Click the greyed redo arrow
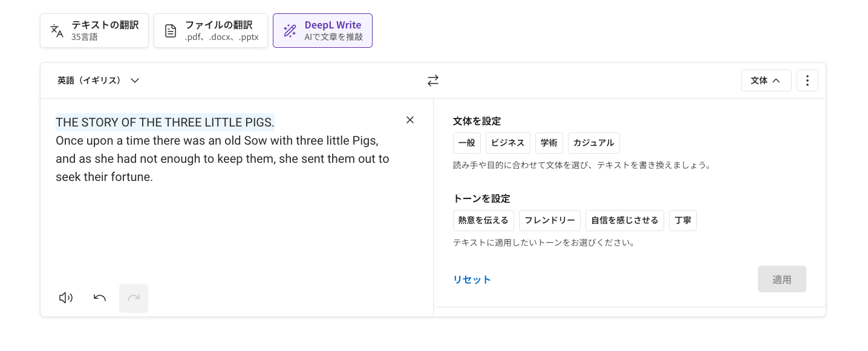This screenshot has height=351, width=868. click(x=134, y=298)
